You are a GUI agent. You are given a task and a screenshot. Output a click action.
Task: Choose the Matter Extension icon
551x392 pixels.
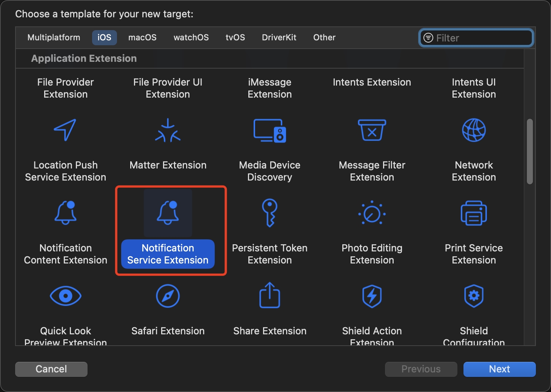coord(168,130)
